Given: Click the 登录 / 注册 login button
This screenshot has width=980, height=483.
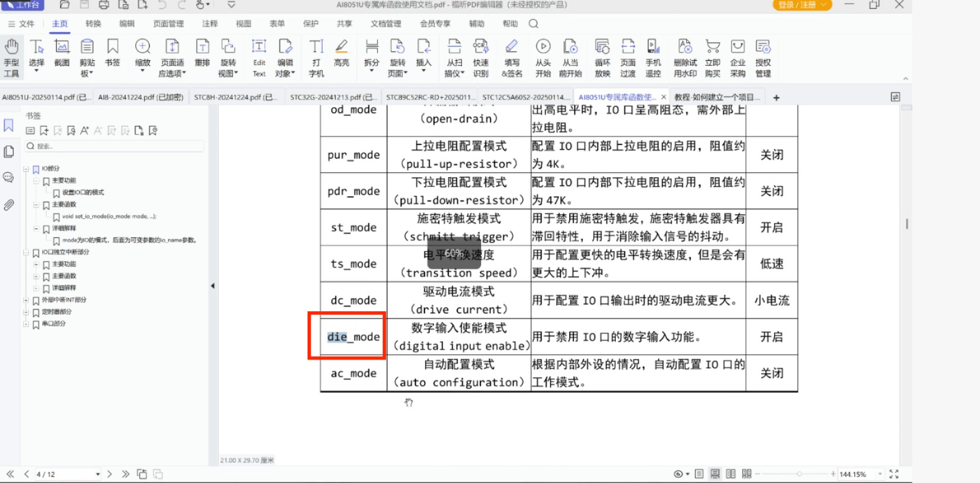Looking at the screenshot, I should [x=801, y=5].
